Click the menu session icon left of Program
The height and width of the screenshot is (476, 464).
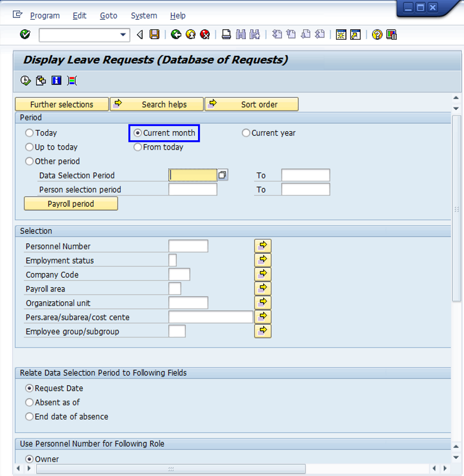pyautogui.click(x=17, y=15)
